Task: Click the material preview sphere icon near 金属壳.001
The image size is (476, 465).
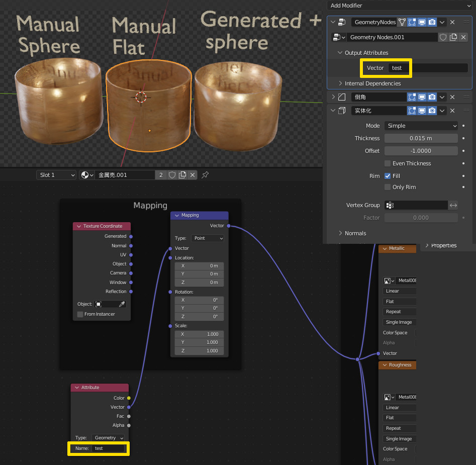Action: click(x=85, y=174)
